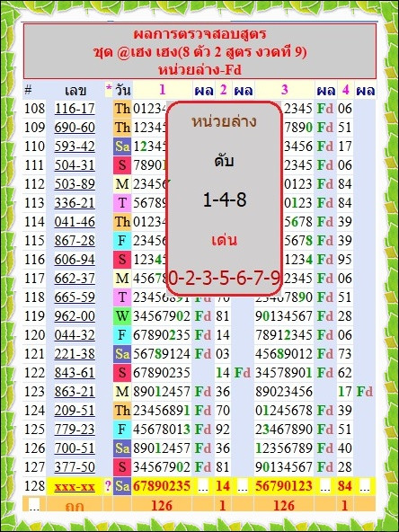Open the lottery number link 116-17

75,109
